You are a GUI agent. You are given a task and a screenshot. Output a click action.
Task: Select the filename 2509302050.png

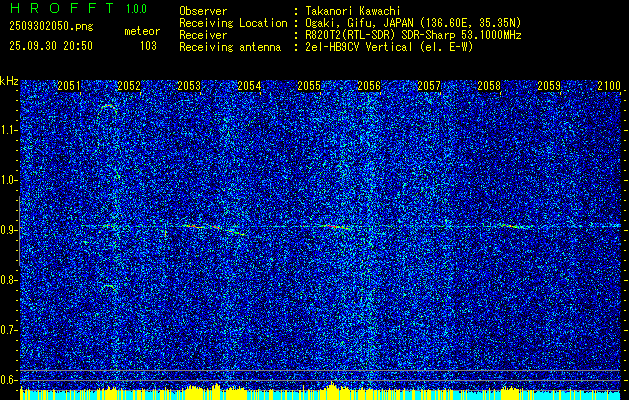[51, 26]
